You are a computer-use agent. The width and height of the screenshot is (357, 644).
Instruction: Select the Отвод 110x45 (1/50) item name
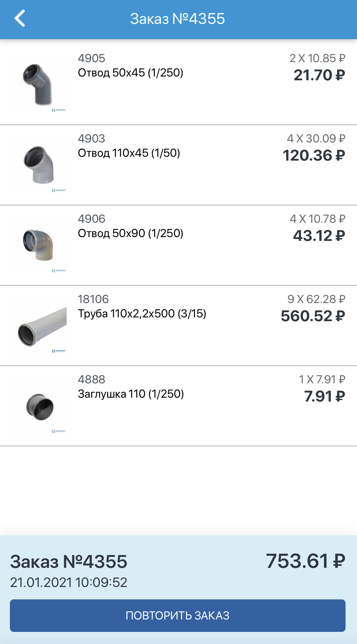129,153
